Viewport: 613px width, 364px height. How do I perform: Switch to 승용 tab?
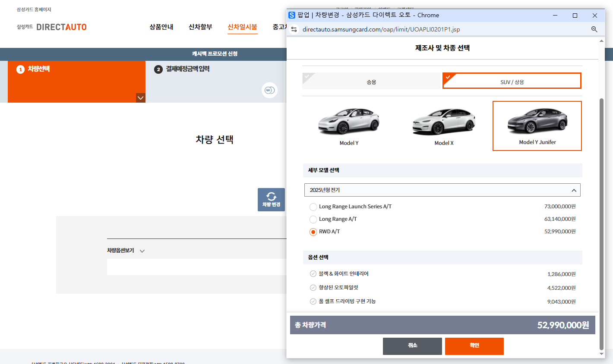[371, 81]
